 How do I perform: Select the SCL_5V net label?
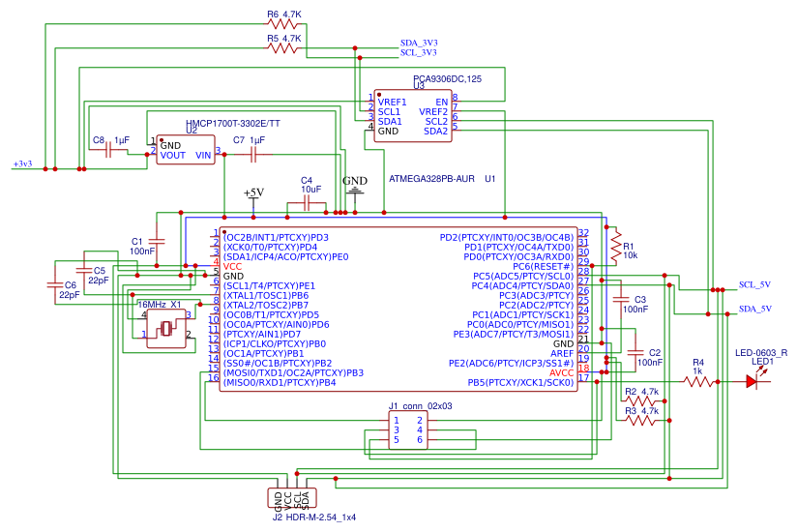click(x=754, y=284)
